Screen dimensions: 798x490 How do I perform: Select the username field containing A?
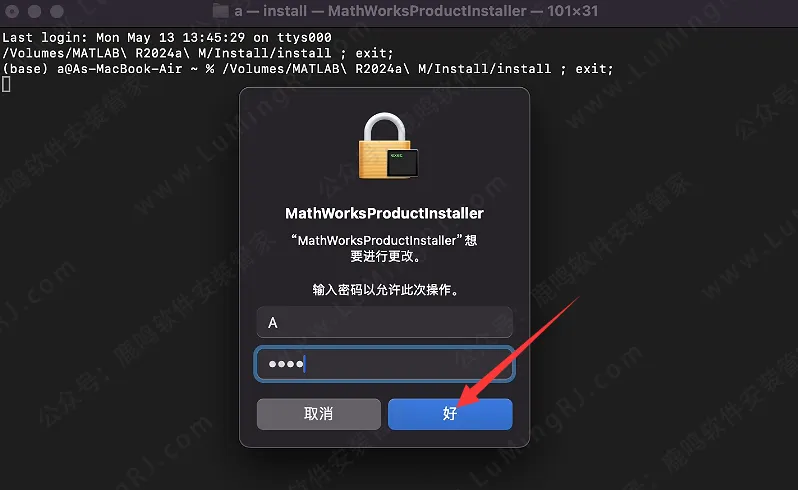click(384, 322)
